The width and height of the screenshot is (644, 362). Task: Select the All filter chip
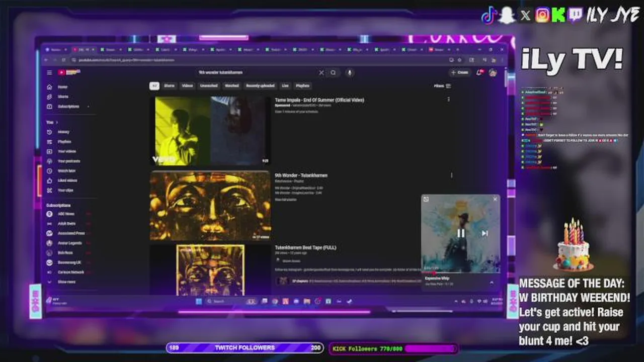point(154,86)
